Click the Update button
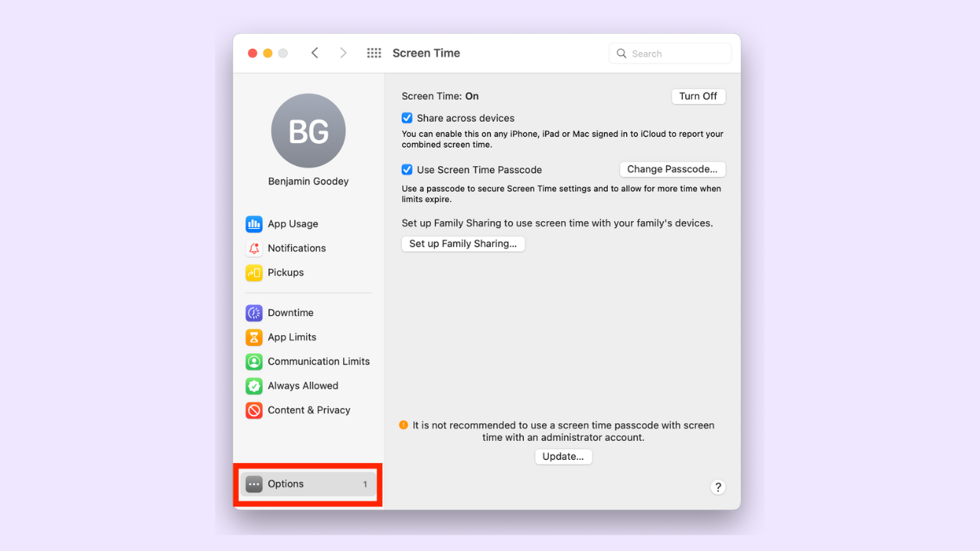Viewport: 980px width, 551px height. click(x=563, y=457)
